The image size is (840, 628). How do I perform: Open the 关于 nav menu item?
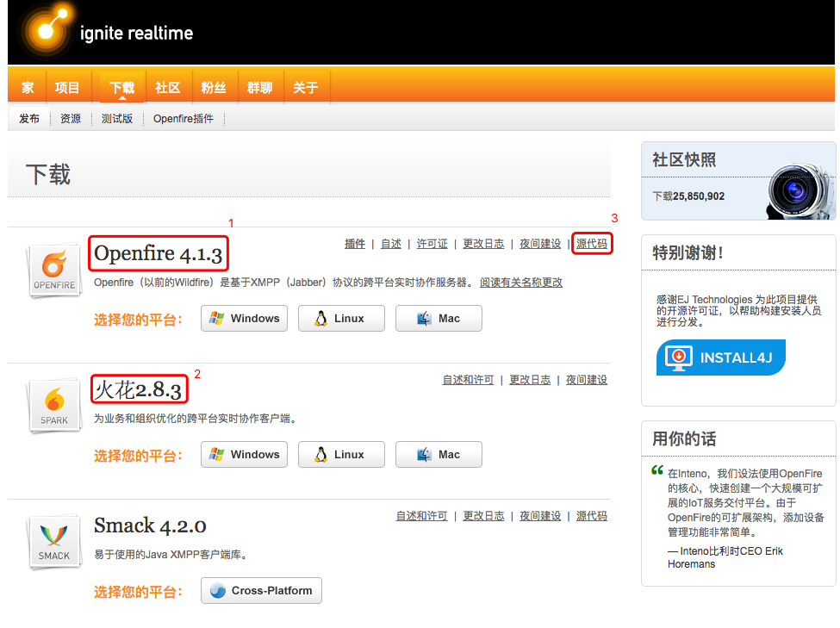(x=306, y=87)
